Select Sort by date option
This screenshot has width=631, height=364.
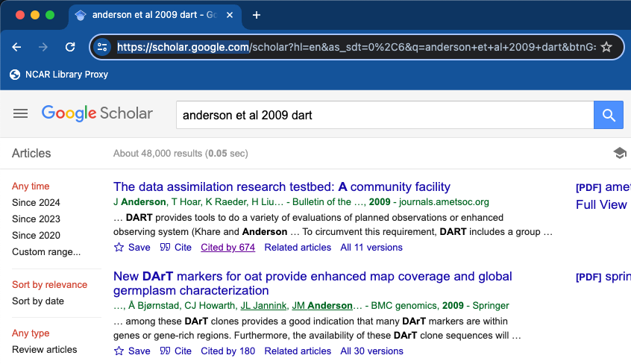(x=38, y=301)
